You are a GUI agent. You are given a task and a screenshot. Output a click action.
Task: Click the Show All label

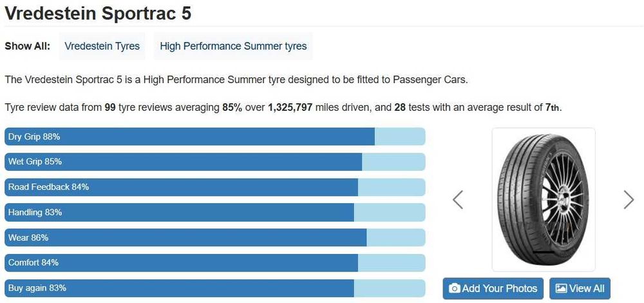(28, 46)
